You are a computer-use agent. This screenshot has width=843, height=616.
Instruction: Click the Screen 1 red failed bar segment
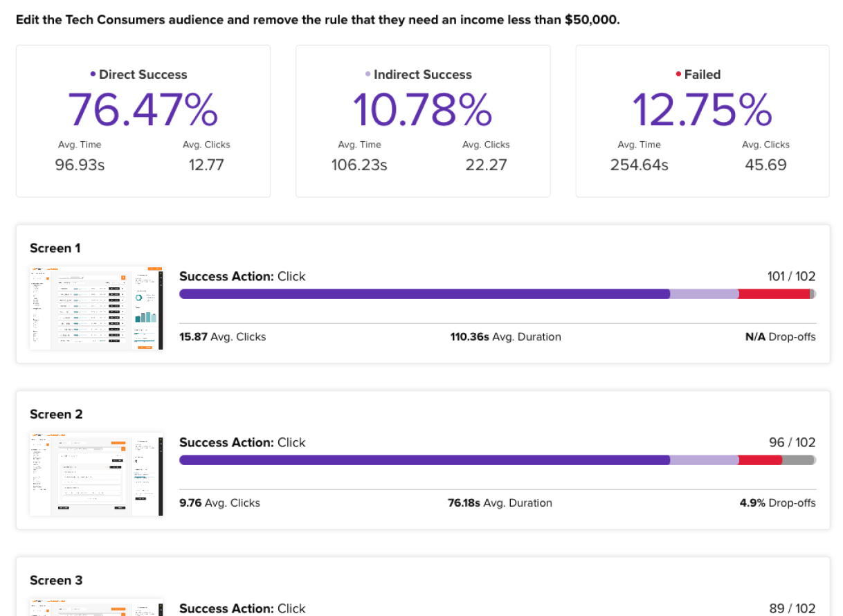click(x=774, y=294)
